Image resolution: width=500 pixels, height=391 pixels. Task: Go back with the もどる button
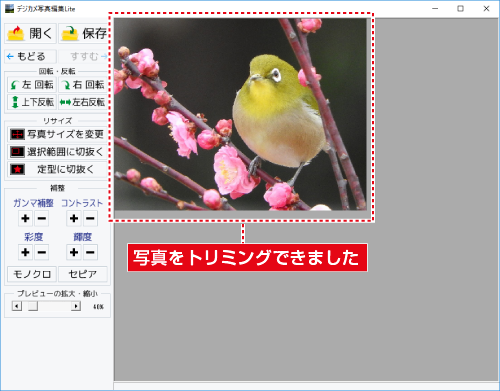coord(30,56)
